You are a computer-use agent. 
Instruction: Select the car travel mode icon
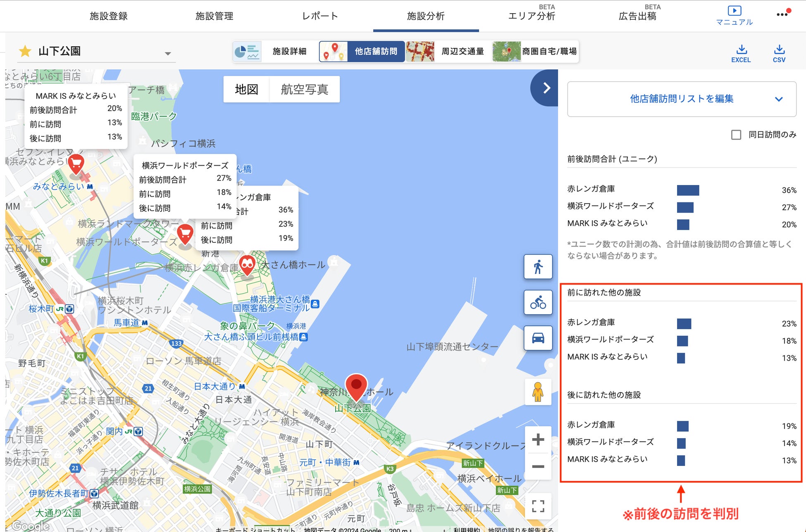point(538,338)
